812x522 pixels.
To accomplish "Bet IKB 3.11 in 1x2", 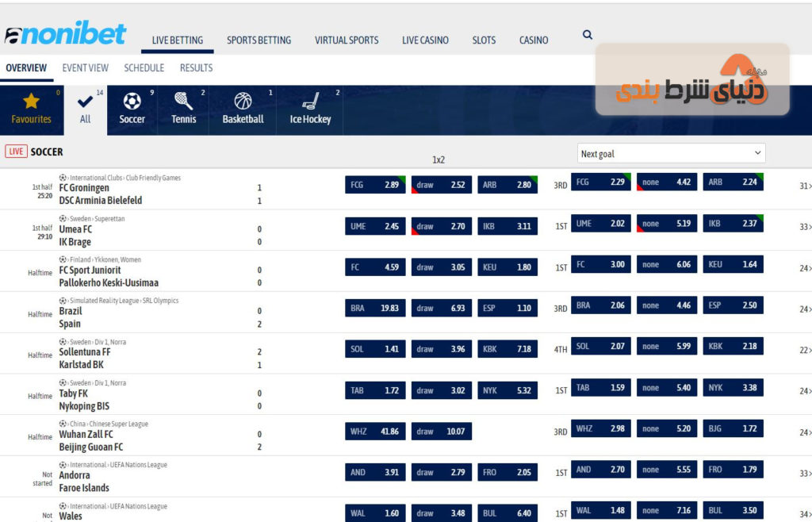I will tap(507, 226).
